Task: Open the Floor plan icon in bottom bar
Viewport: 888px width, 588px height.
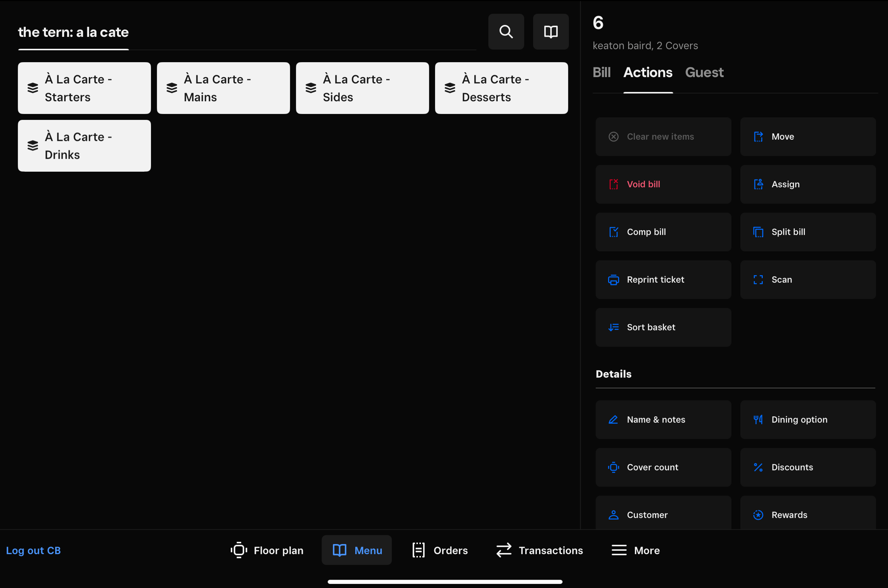Action: pos(239,550)
